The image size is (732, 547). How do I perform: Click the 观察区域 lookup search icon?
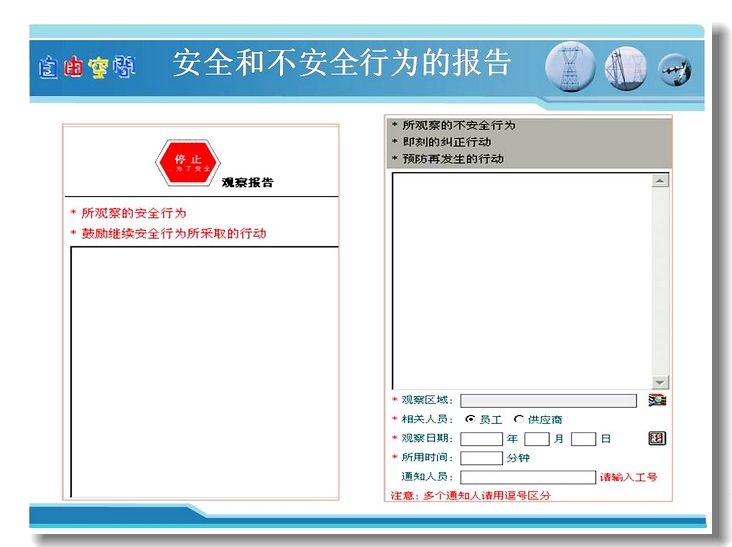[x=657, y=400]
